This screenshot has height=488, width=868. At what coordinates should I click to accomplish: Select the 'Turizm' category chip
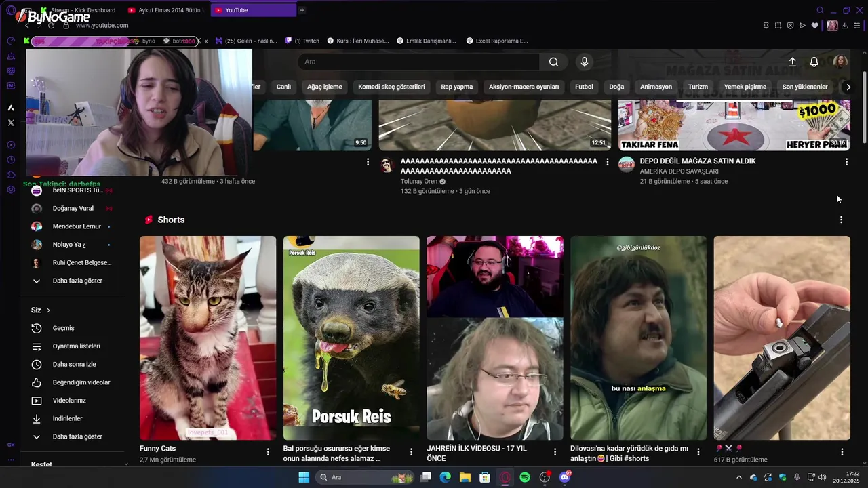698,87
